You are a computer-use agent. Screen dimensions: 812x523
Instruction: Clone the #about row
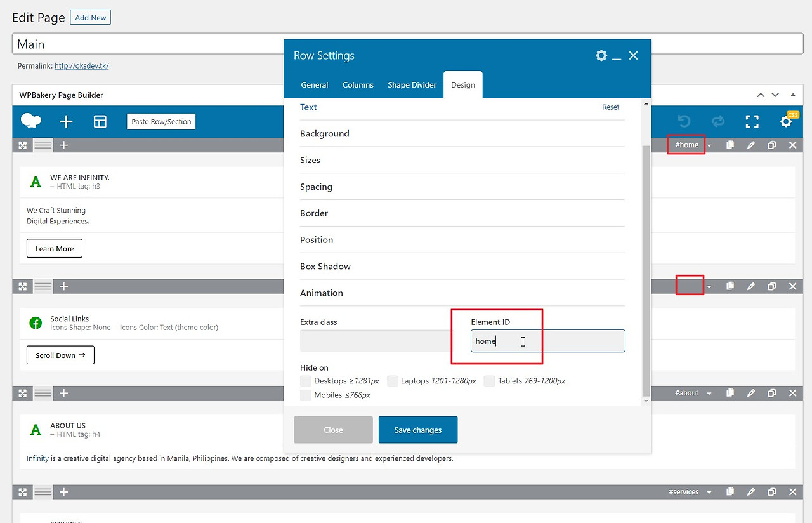click(772, 393)
